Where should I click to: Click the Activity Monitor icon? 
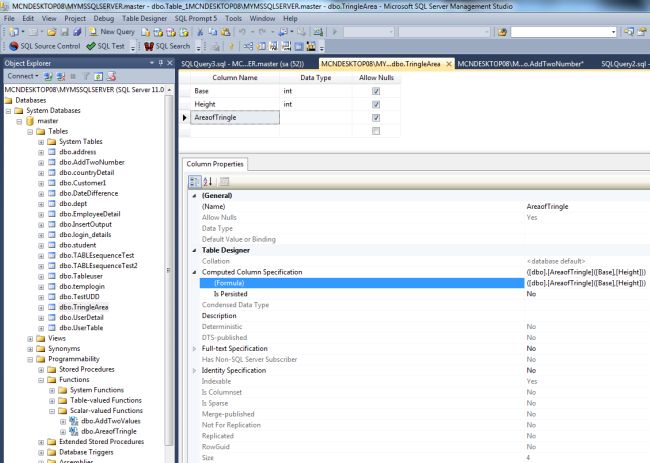pyautogui.click(x=318, y=32)
